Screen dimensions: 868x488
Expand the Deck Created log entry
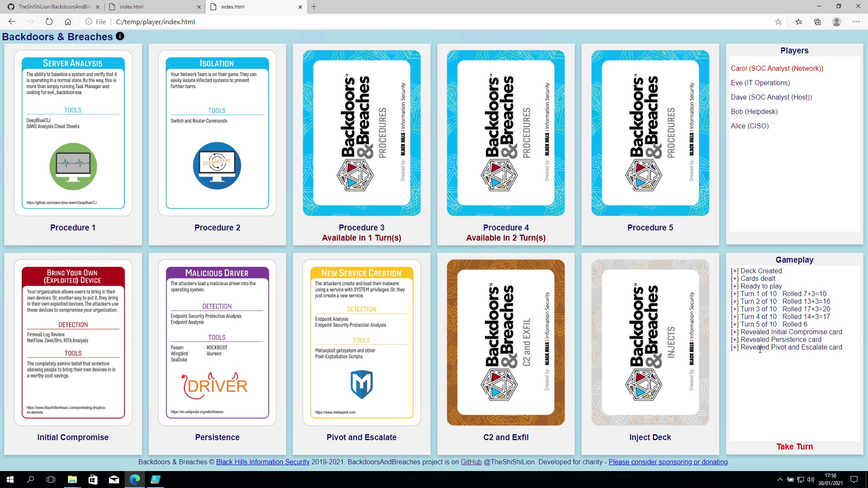pos(734,271)
